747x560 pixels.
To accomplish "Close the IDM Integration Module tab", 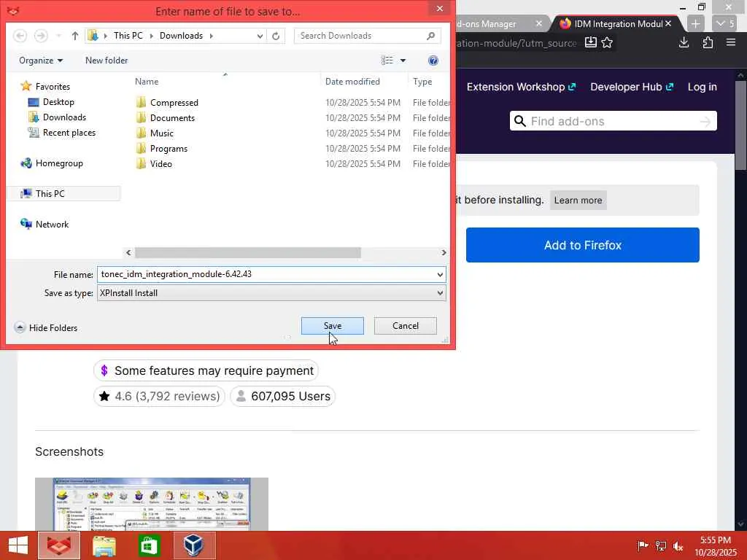I will (668, 23).
